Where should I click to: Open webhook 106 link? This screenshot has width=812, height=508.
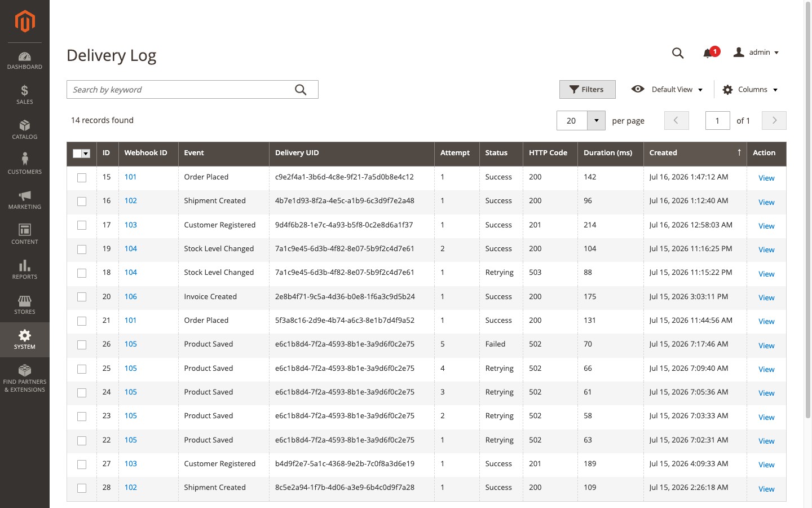click(x=131, y=296)
